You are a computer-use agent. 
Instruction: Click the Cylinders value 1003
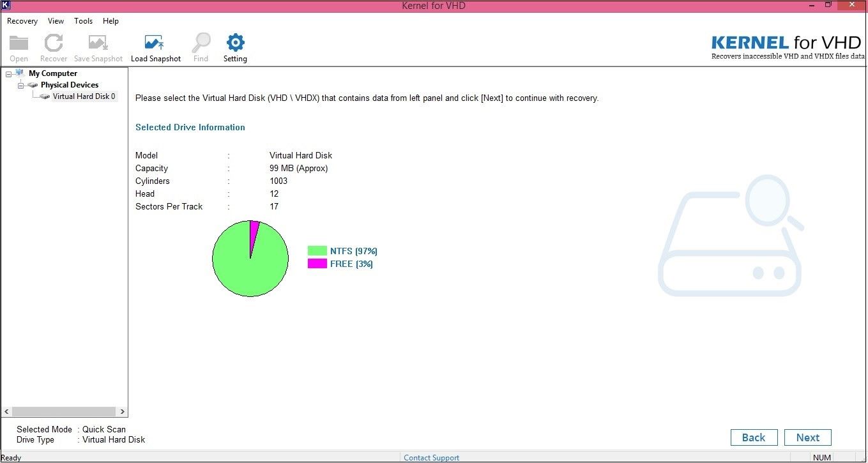point(278,181)
